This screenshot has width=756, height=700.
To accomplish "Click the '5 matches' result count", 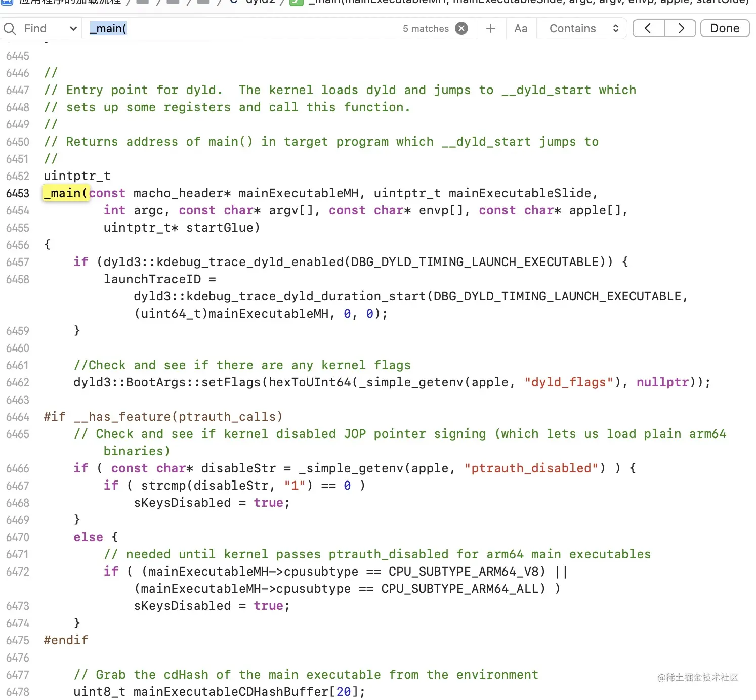I will (x=426, y=29).
